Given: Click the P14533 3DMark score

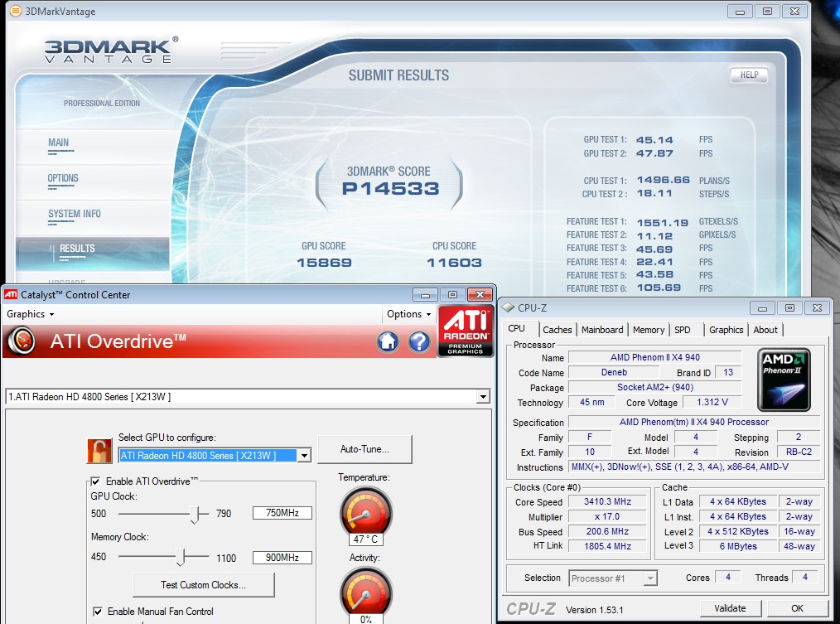Looking at the screenshot, I should click(390, 189).
